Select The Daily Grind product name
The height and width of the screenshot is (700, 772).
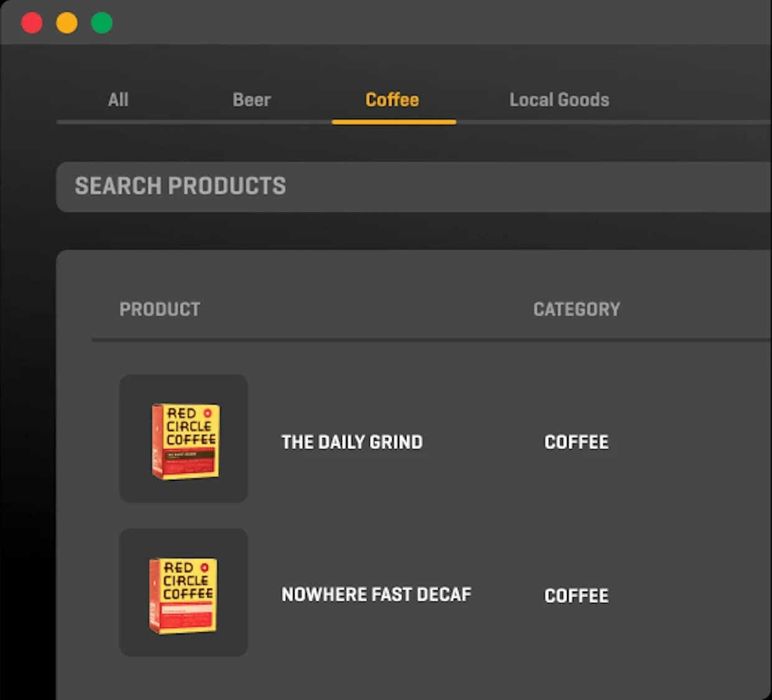point(352,442)
